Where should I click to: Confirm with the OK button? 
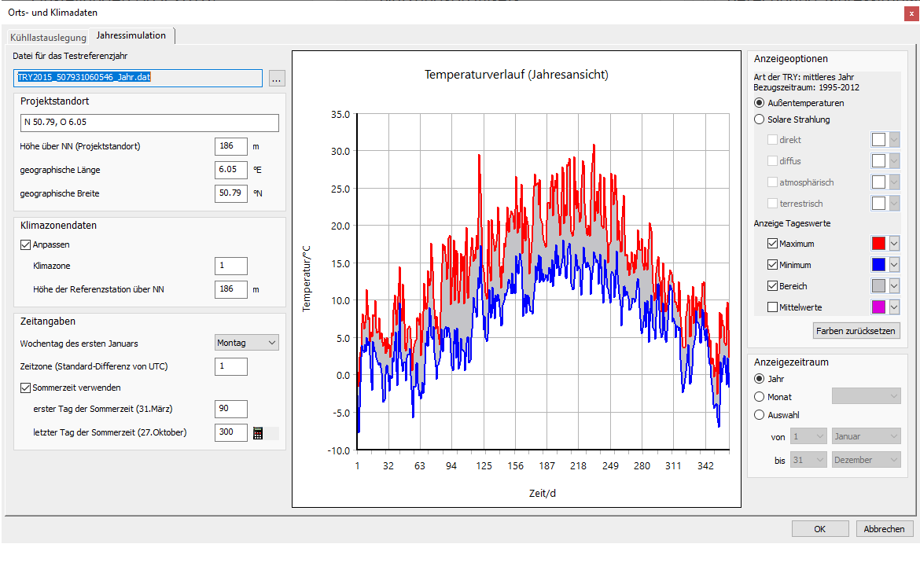pos(819,529)
